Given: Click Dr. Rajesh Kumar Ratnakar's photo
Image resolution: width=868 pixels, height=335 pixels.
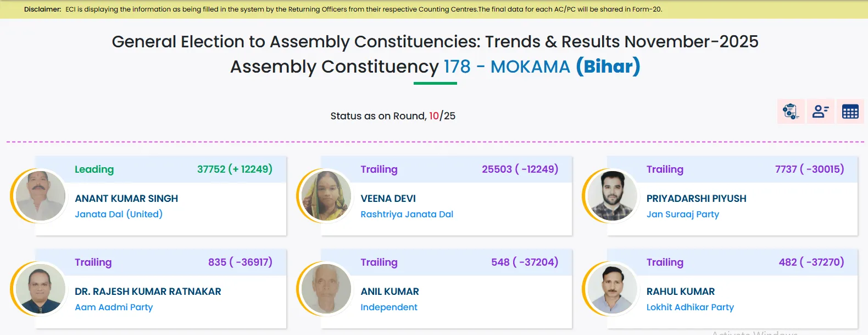Looking at the screenshot, I should point(40,289).
